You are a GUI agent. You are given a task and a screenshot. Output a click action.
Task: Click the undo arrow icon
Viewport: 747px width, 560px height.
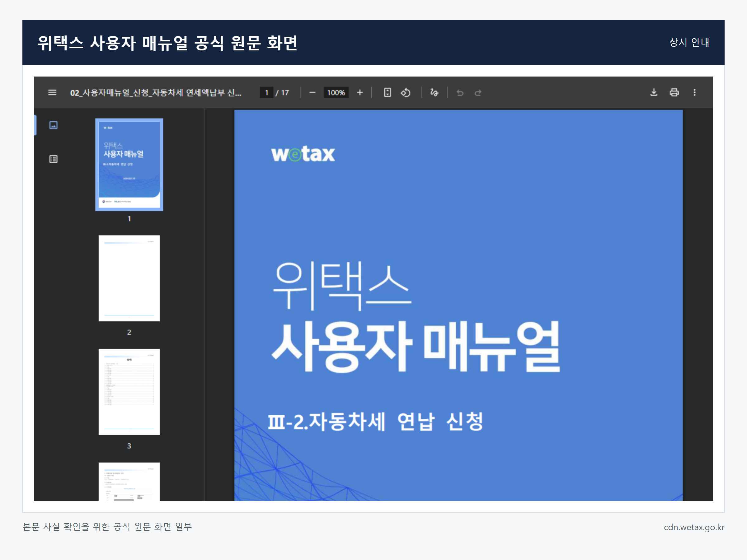coord(460,92)
